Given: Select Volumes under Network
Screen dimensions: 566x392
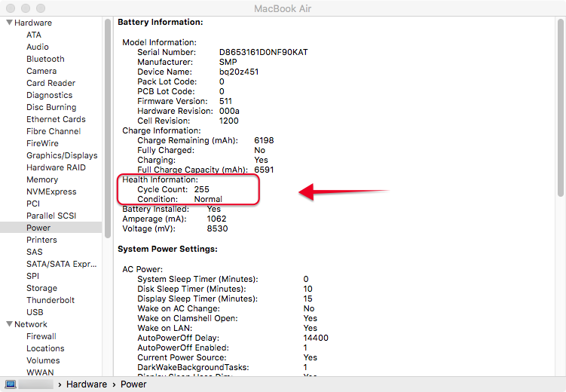Looking at the screenshot, I should (43, 360).
